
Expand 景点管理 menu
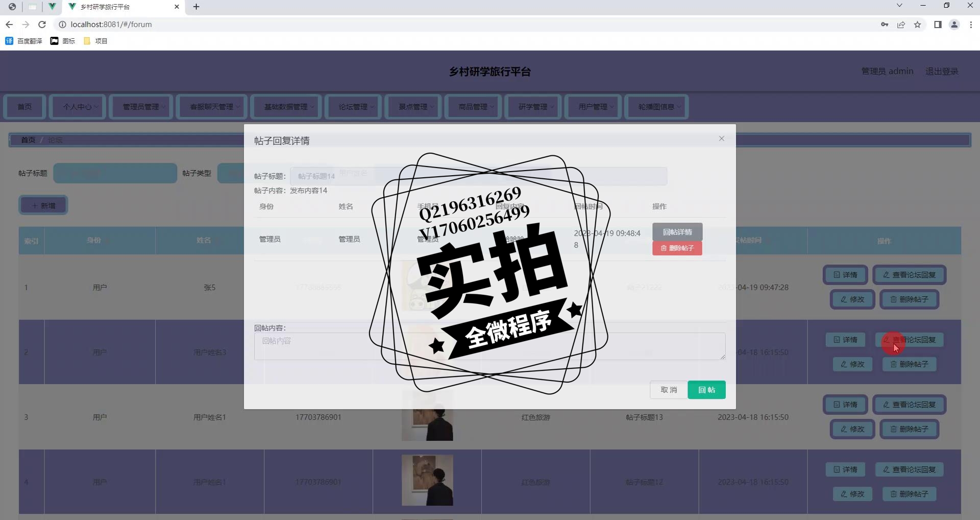coord(413,107)
